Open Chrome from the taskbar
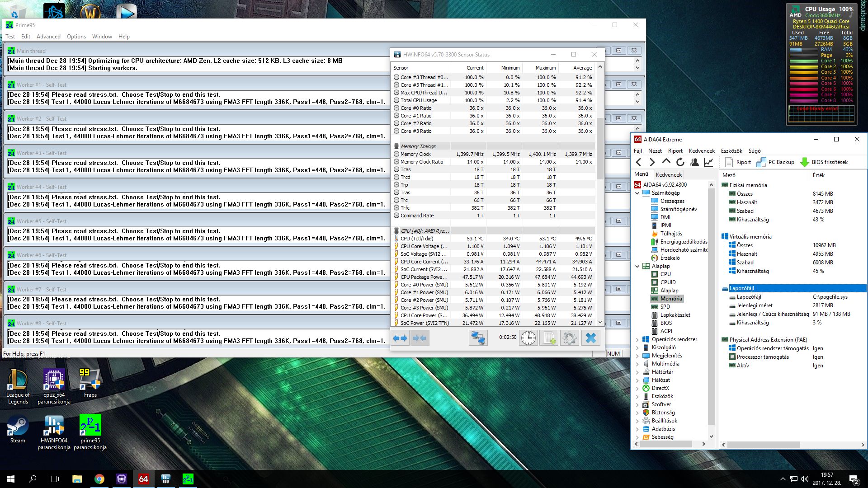 coord(99,479)
